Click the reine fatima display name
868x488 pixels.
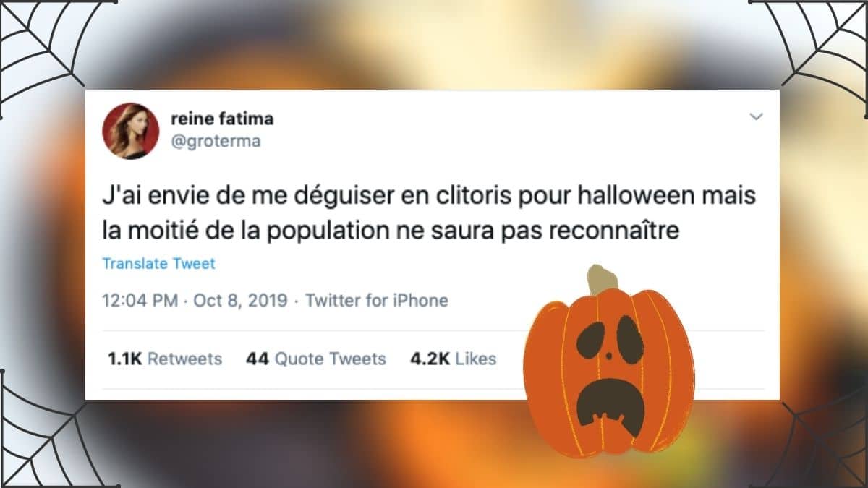click(x=222, y=119)
